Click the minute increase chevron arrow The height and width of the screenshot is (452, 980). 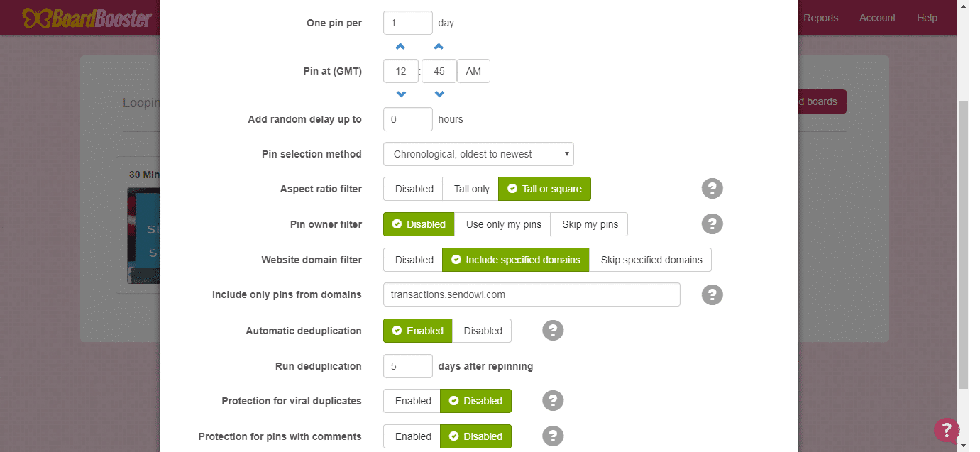(x=439, y=47)
